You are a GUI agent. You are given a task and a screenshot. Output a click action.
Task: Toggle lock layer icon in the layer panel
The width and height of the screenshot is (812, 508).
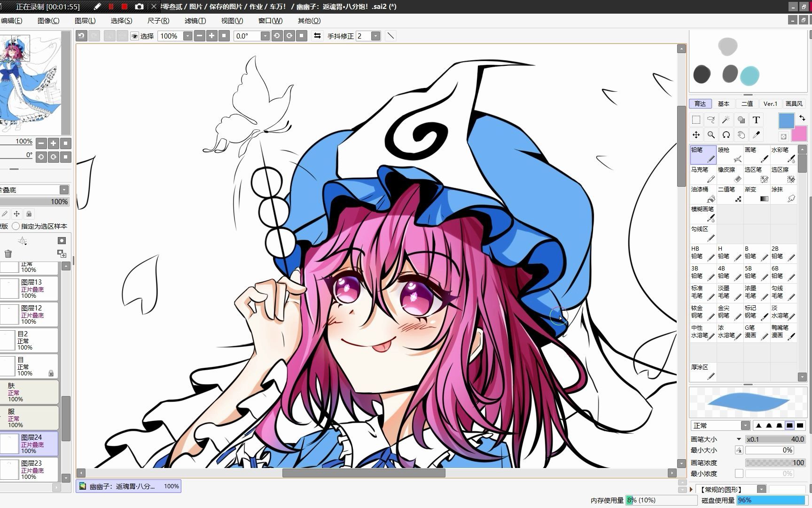point(29,214)
